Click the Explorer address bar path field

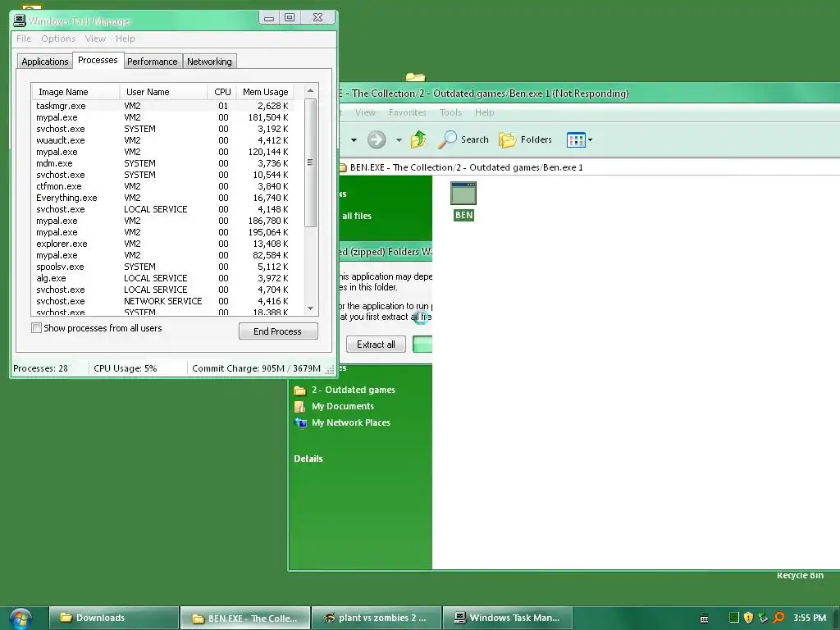click(589, 167)
